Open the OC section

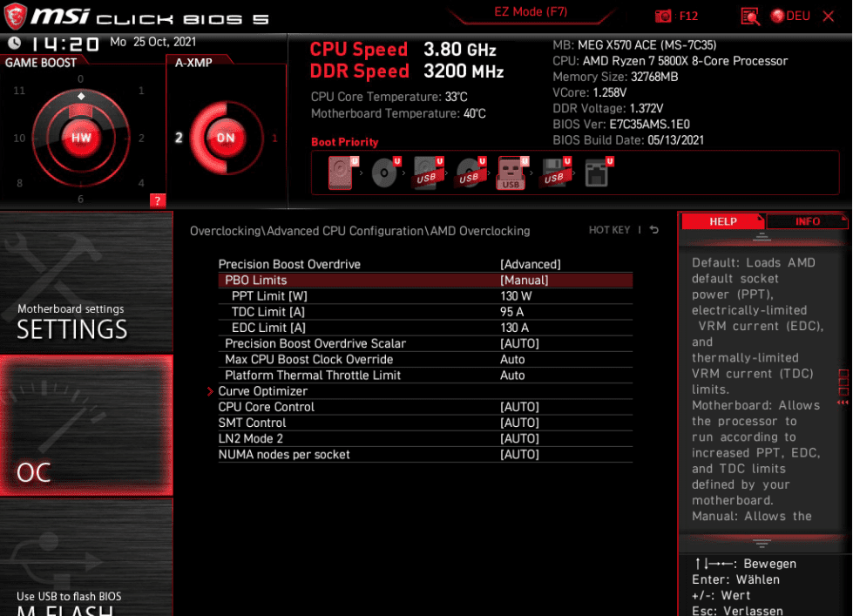[86, 425]
